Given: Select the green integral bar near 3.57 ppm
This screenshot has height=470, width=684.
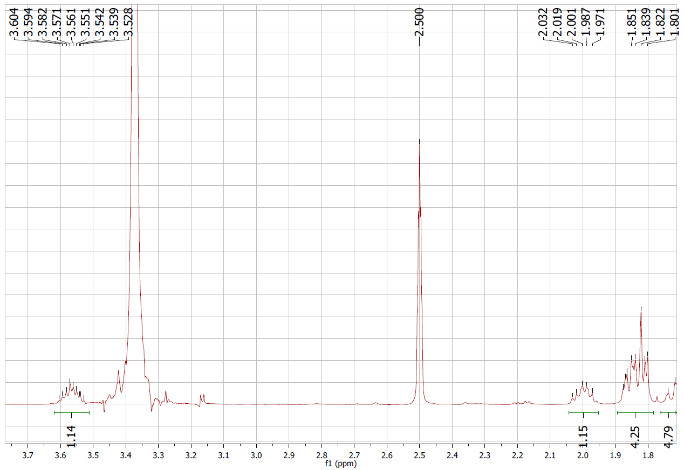Looking at the screenshot, I should pyautogui.click(x=71, y=412).
